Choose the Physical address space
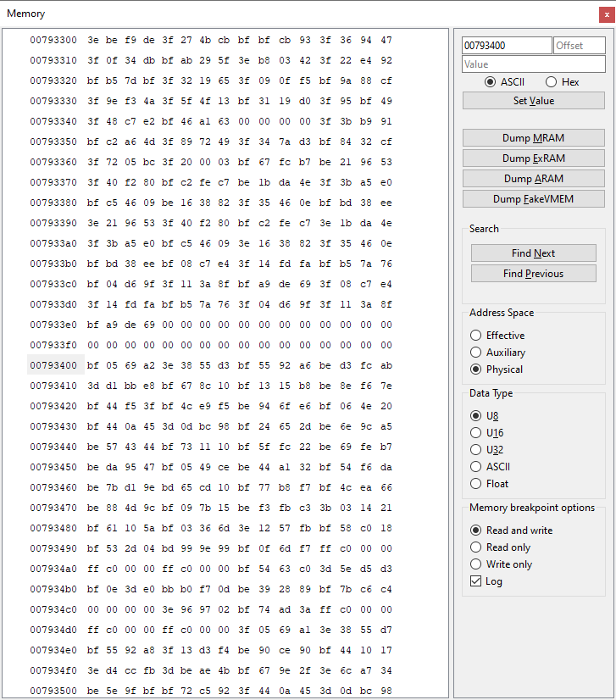 [497, 369]
